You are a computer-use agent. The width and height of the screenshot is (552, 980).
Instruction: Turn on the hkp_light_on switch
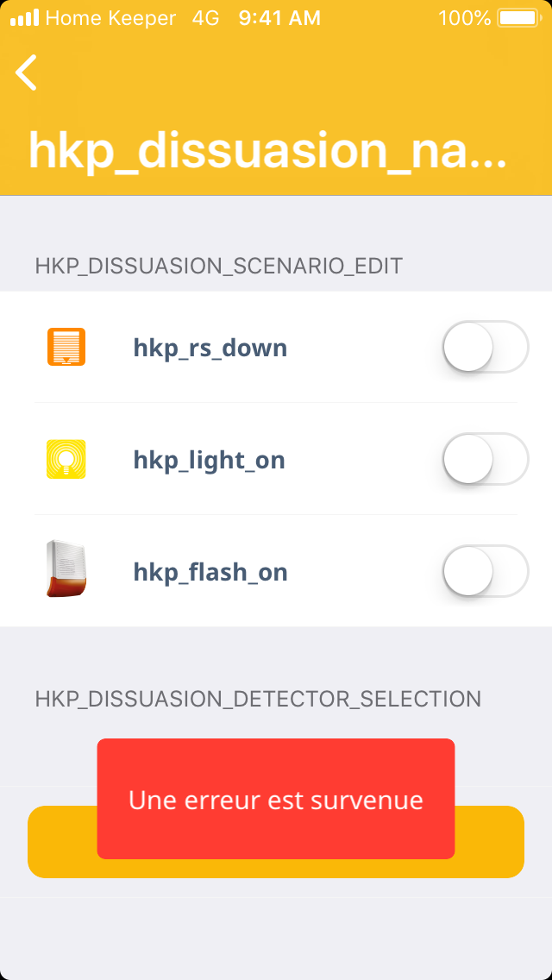click(485, 459)
